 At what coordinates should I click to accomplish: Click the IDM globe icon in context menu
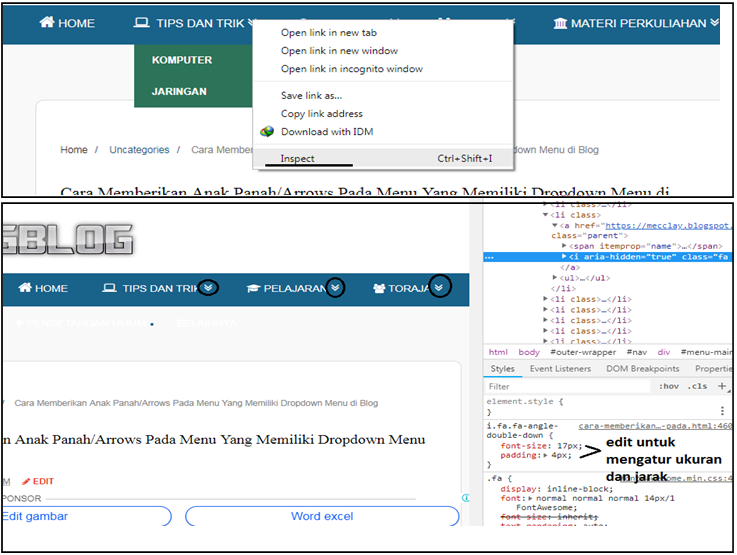[x=267, y=132]
